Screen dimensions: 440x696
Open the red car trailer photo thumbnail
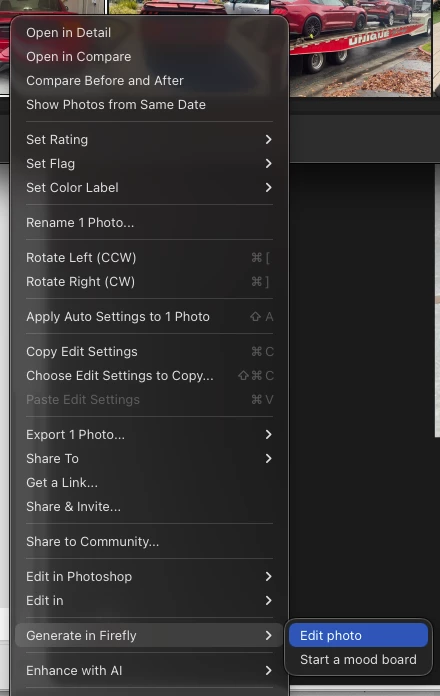pos(361,48)
